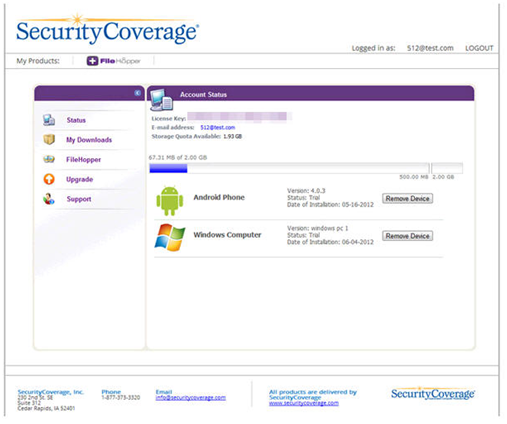The image size is (507, 424).
Task: Click 'Date of Installation: 05-16-2012'
Action: tap(330, 205)
